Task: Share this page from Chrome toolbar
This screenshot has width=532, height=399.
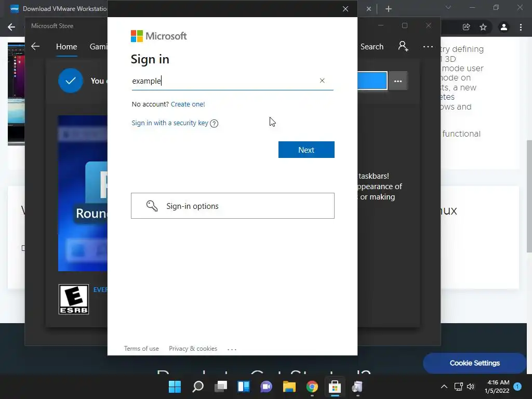Action: tap(466, 27)
